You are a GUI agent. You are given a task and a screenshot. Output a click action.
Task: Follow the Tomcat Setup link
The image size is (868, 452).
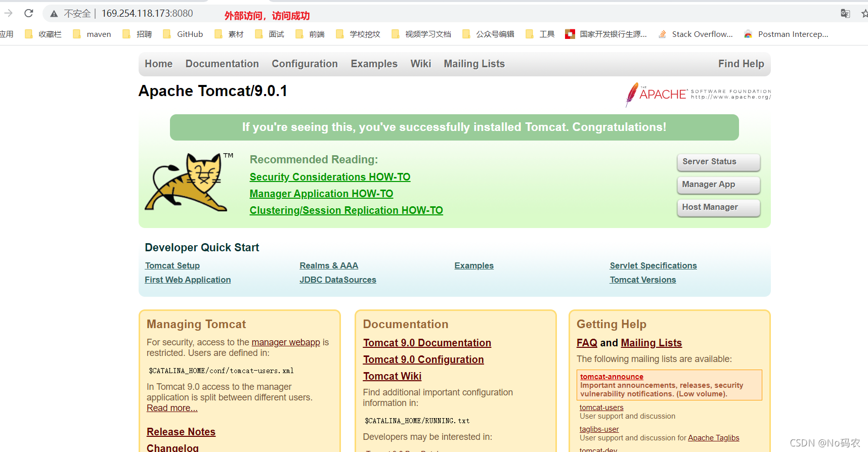click(x=172, y=265)
